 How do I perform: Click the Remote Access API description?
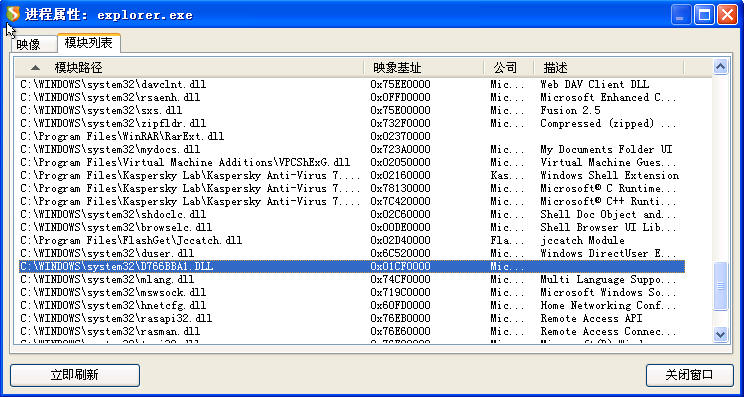point(591,319)
